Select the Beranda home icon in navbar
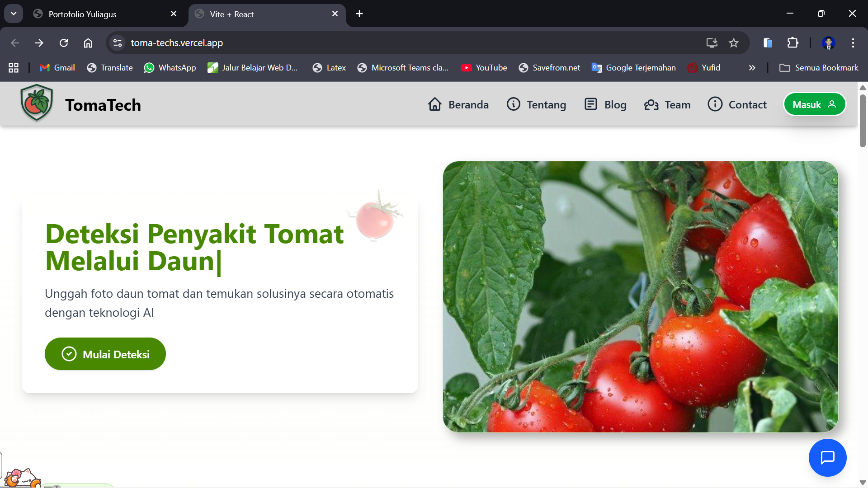868x488 pixels. click(x=435, y=104)
